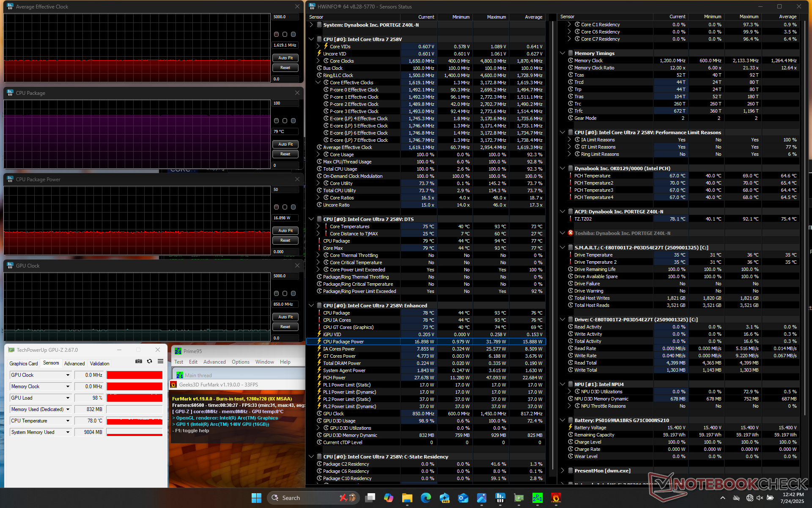Open Microsoft Edge from taskbar
812x508 pixels.
(425, 498)
